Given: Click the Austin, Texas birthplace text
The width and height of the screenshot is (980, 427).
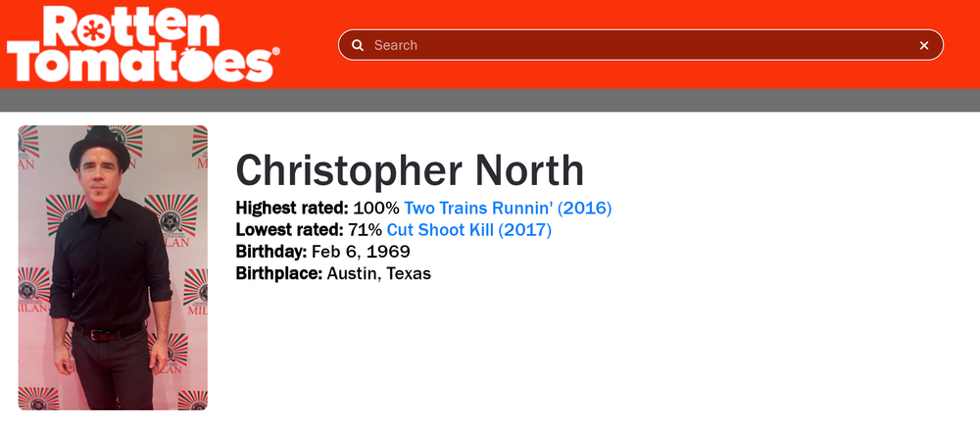Looking at the screenshot, I should point(379,273).
